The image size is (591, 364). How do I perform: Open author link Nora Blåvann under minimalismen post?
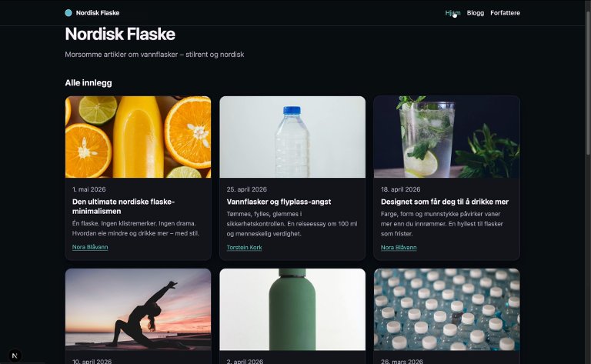(90, 247)
